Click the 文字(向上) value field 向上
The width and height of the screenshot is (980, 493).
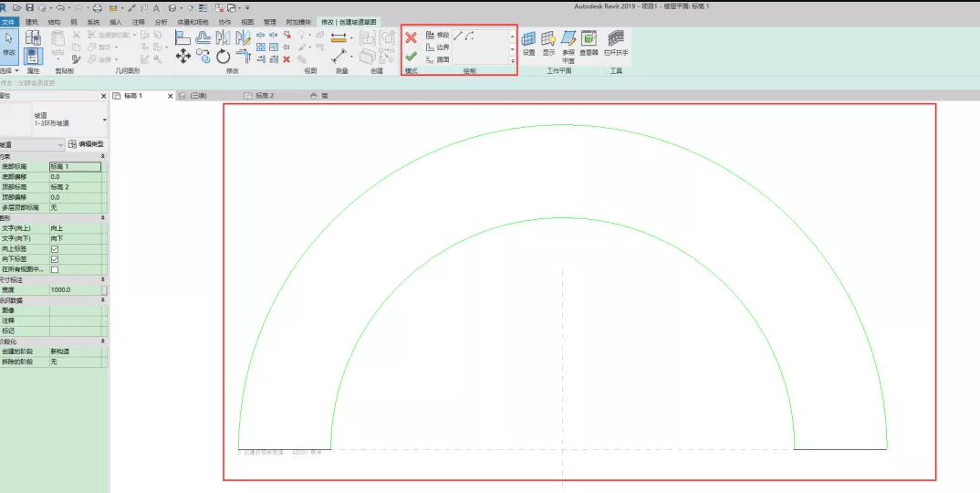tap(75, 228)
